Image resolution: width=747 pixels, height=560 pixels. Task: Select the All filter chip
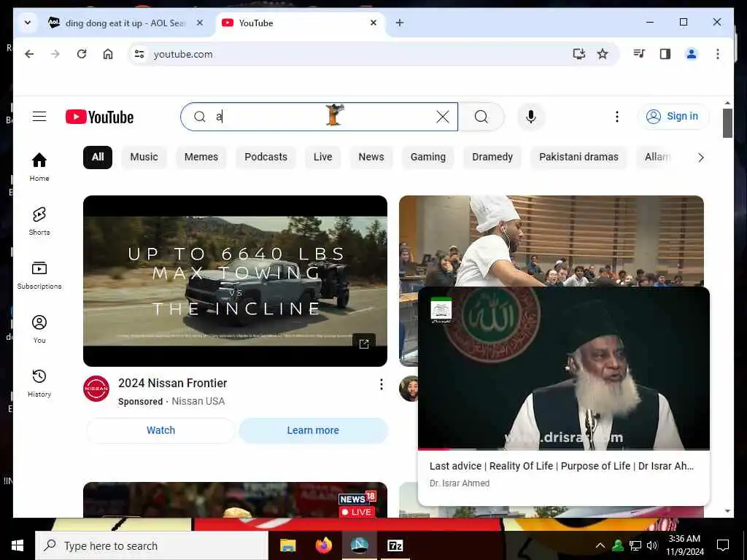[x=98, y=157]
